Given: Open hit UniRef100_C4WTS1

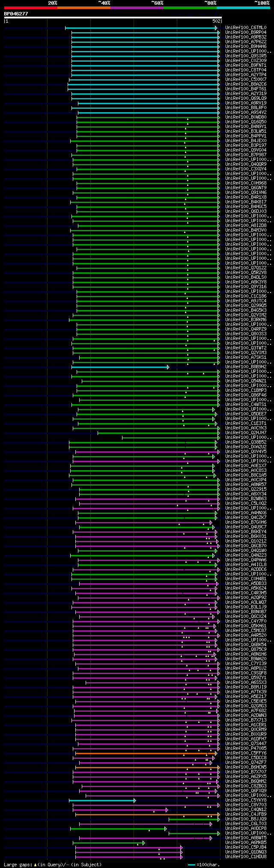Looking at the screenshot, I should point(246,405).
